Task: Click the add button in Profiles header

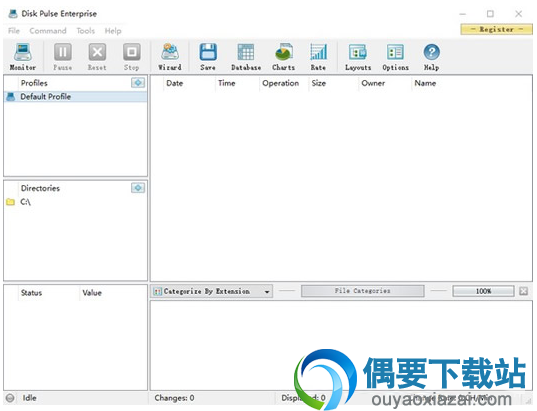Action: pyautogui.click(x=138, y=83)
